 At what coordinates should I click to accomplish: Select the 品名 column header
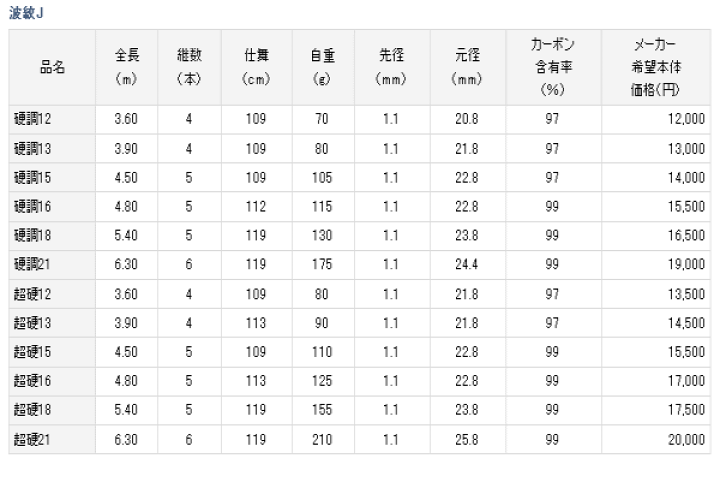coord(52,67)
